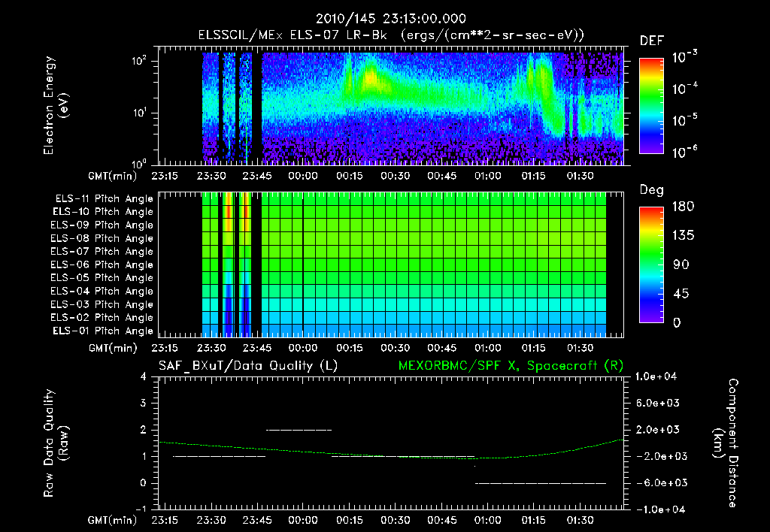
Task: Click the data quality line at level 0
Action: (x=541, y=483)
